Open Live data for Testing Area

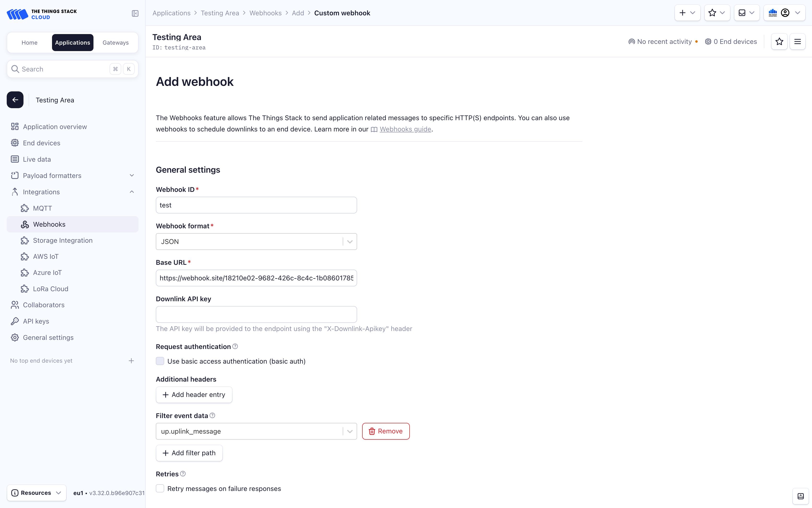coord(37,159)
